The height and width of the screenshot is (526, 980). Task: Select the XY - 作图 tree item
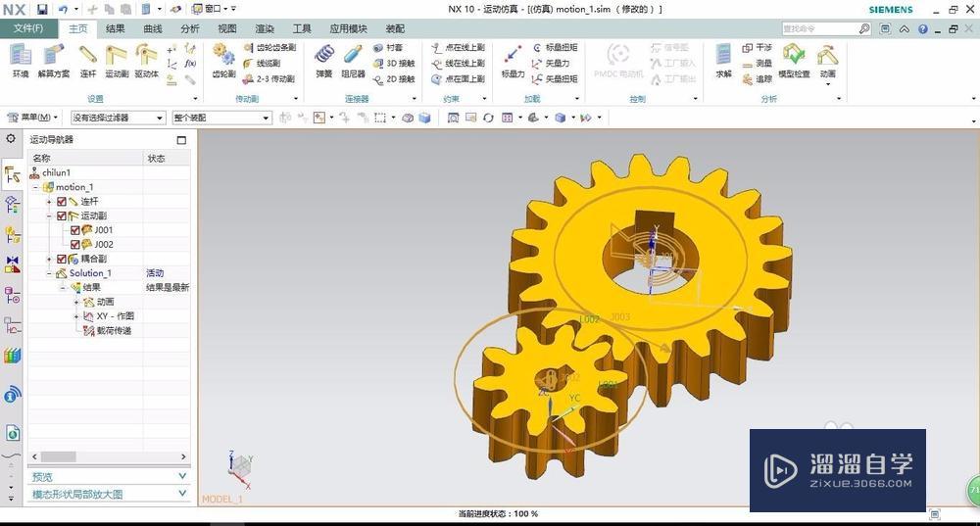coord(115,316)
